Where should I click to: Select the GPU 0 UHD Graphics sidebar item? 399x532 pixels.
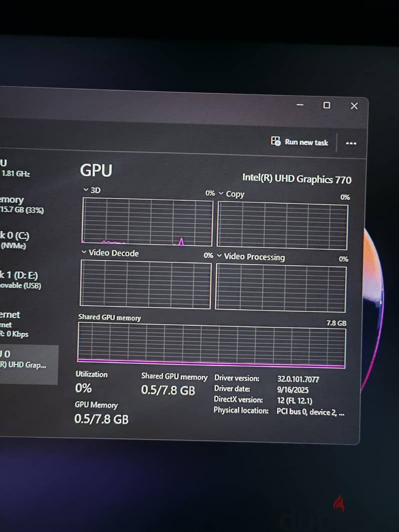[29, 365]
